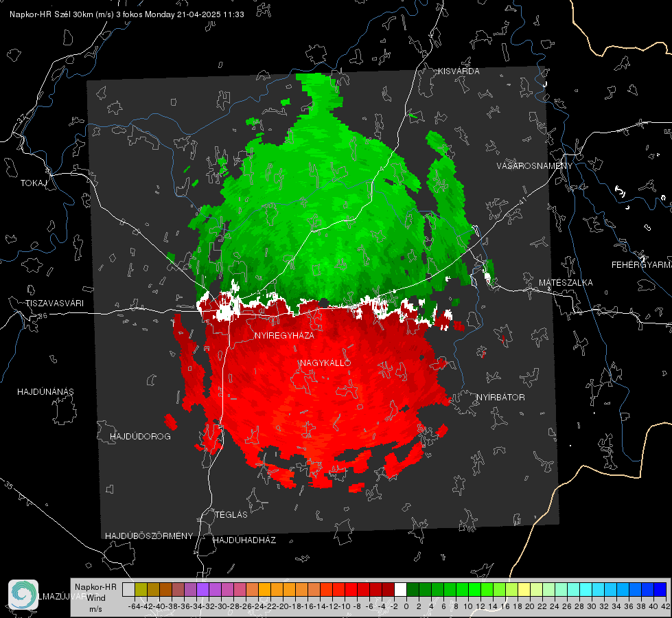Click the radar title timestamp text
The width and height of the screenshot is (672, 618).
coord(127,14)
